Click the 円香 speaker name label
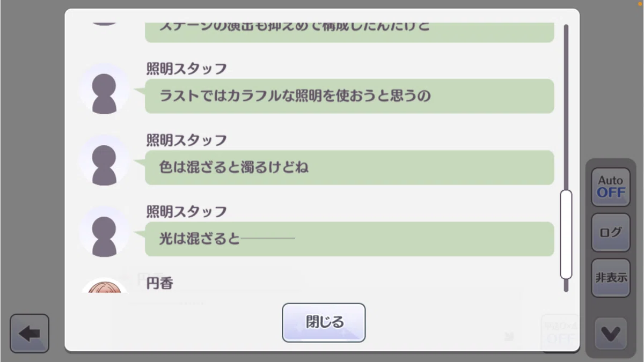The image size is (644, 362). coord(160,283)
